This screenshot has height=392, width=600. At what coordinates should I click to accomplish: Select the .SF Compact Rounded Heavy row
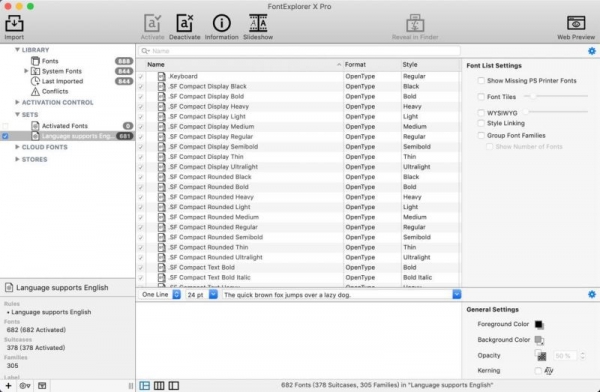point(298,197)
